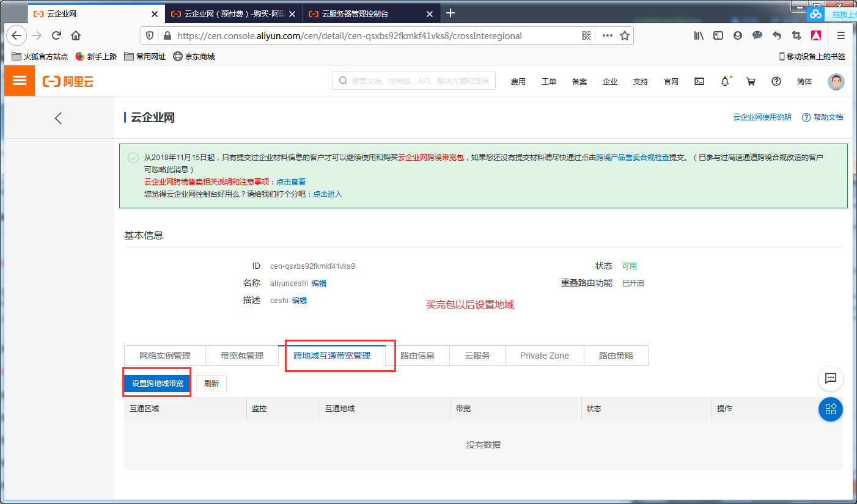Open the address bar ellipsis menu

[x=606, y=35]
